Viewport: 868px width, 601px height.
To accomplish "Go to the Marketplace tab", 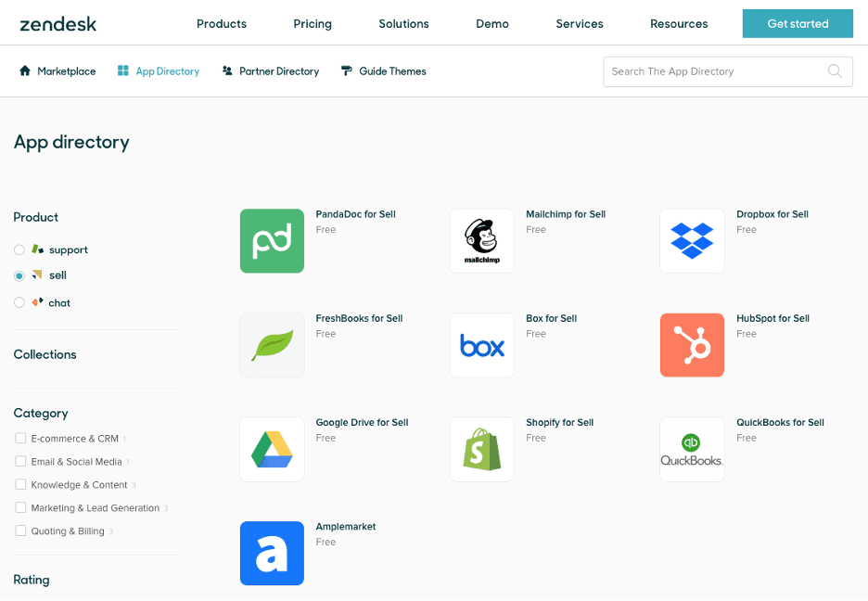I will (57, 70).
